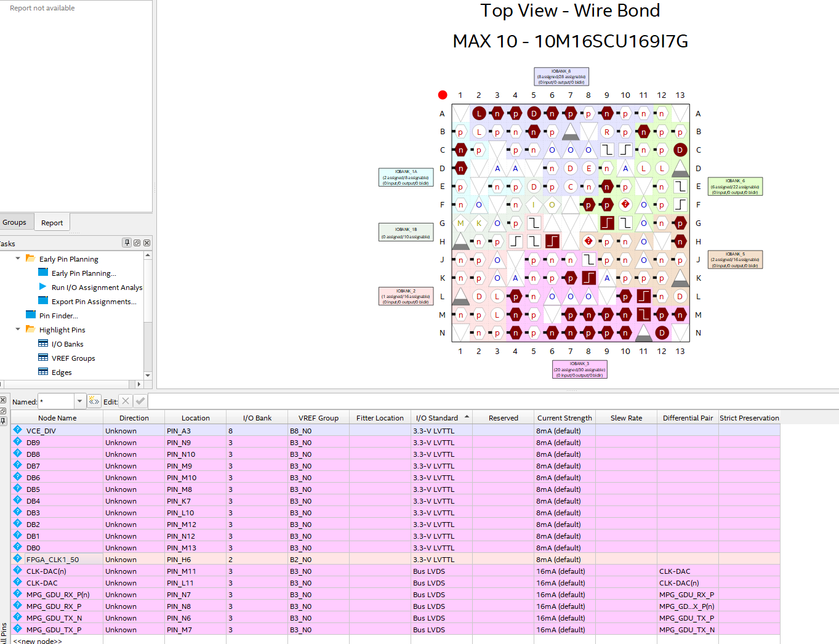Screen dimensions: 839x644
Task: Close the Tasks panel
Action: pyautogui.click(x=147, y=243)
